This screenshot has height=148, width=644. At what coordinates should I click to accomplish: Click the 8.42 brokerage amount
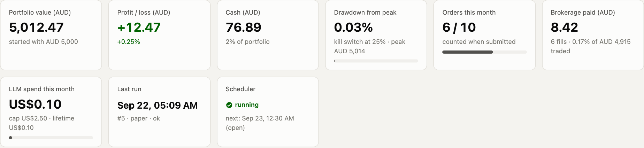(564, 27)
